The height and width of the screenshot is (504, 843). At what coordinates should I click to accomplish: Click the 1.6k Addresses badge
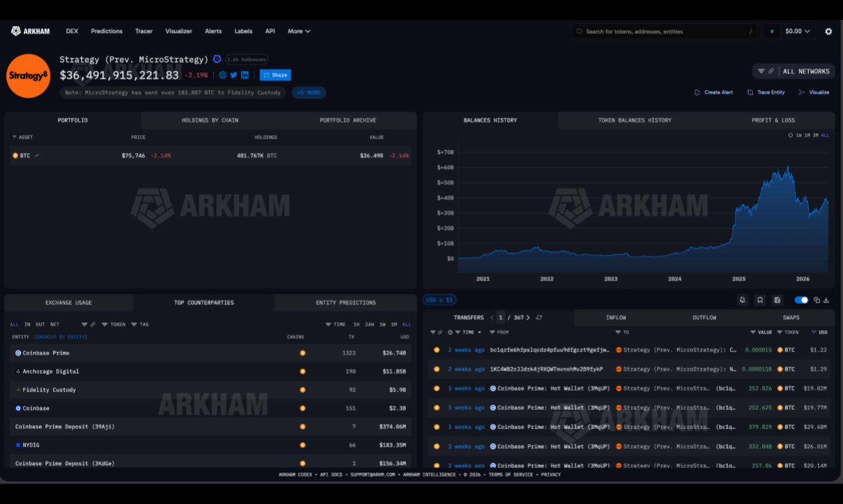click(x=247, y=59)
